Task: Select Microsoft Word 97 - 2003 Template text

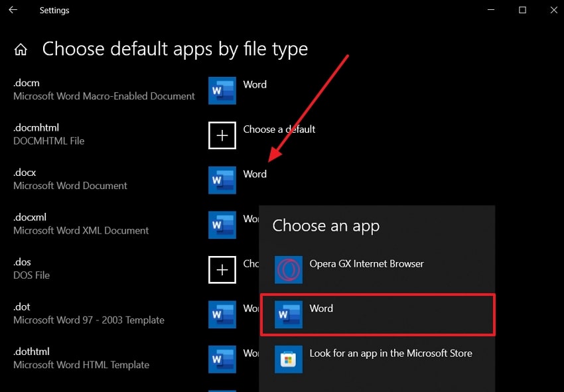Action: (89, 320)
